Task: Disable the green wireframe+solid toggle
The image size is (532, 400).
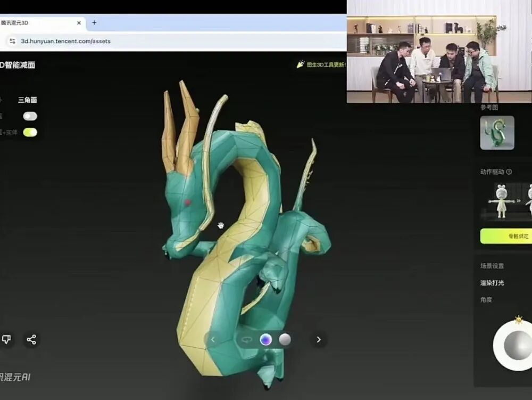Action: pos(30,133)
